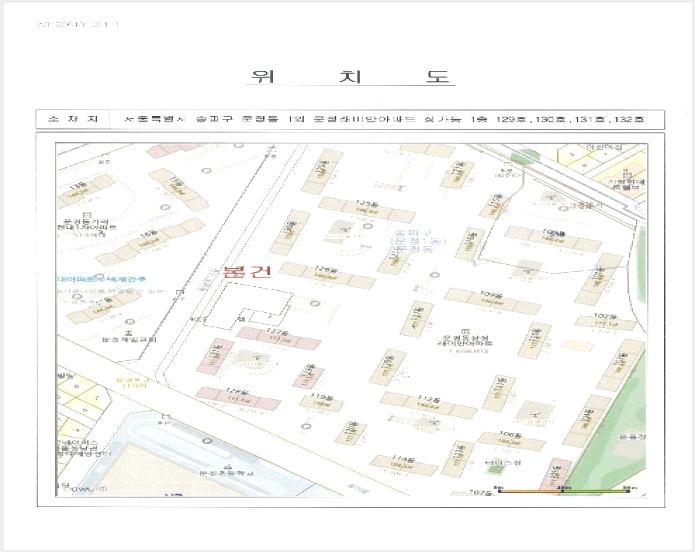Click the round green tree marker at the top road
This screenshot has width=695, height=552.
point(526,155)
